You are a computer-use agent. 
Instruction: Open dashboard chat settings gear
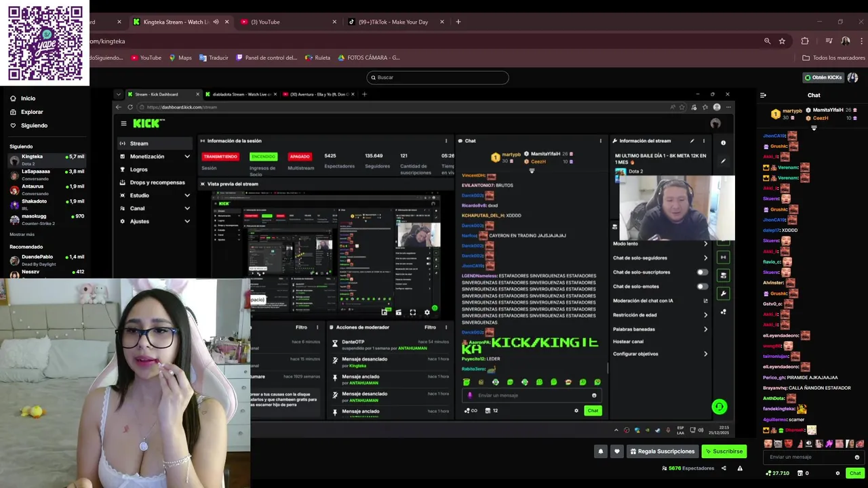tap(576, 410)
